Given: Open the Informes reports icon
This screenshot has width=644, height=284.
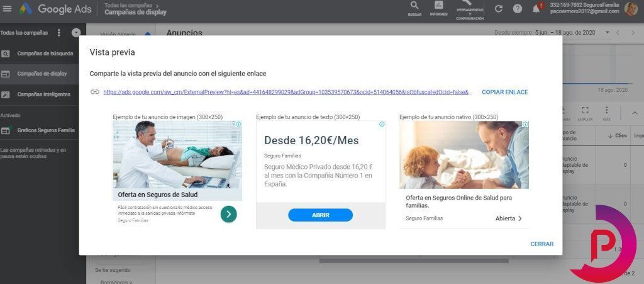Looking at the screenshot, I should pos(438,9).
